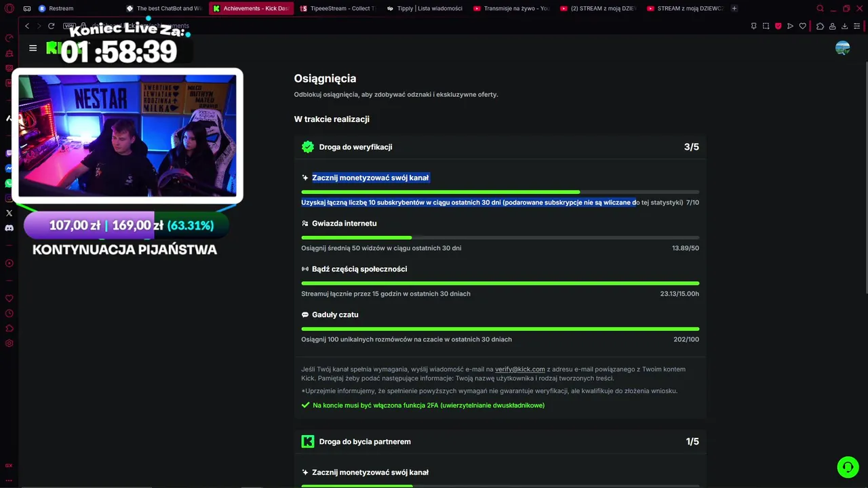Open the downloads icon in toolbar

(844, 26)
